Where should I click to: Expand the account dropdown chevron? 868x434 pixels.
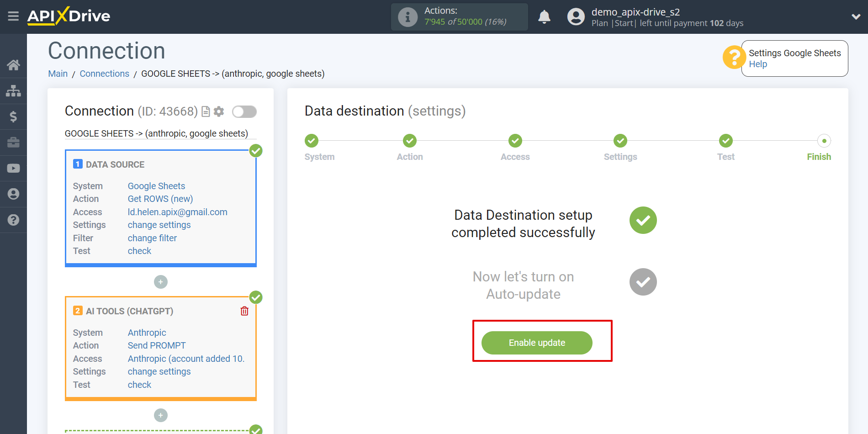point(856,17)
